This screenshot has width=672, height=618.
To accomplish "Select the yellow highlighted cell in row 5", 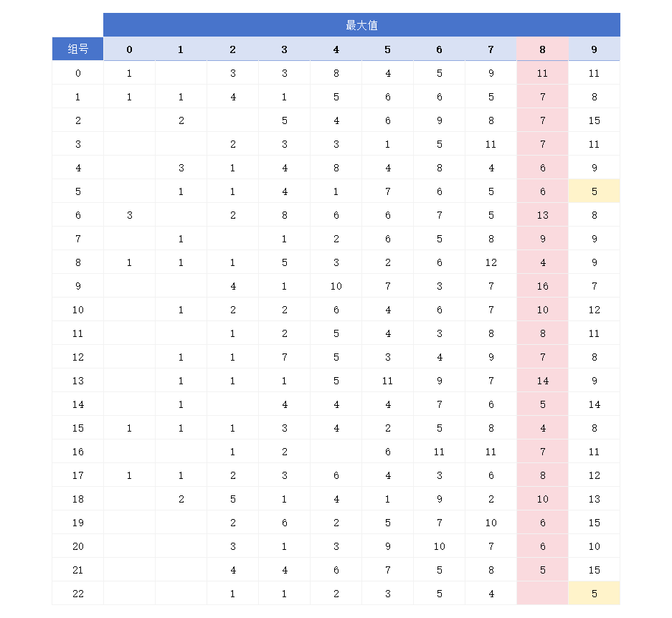I will point(594,191).
